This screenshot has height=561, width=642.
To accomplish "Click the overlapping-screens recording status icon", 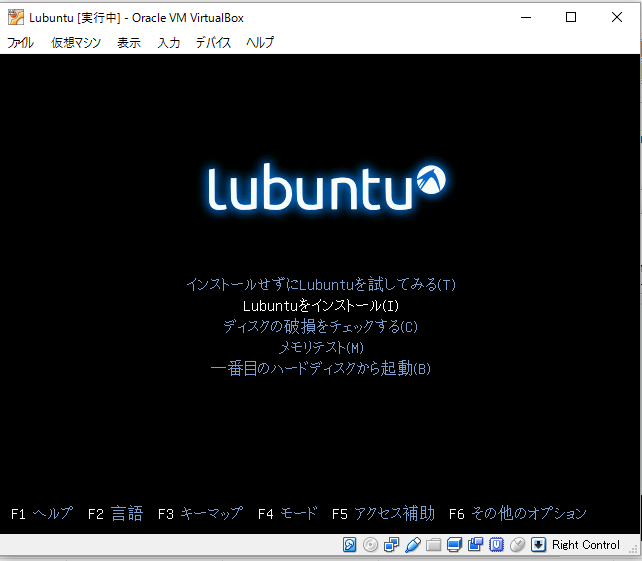I will [475, 545].
